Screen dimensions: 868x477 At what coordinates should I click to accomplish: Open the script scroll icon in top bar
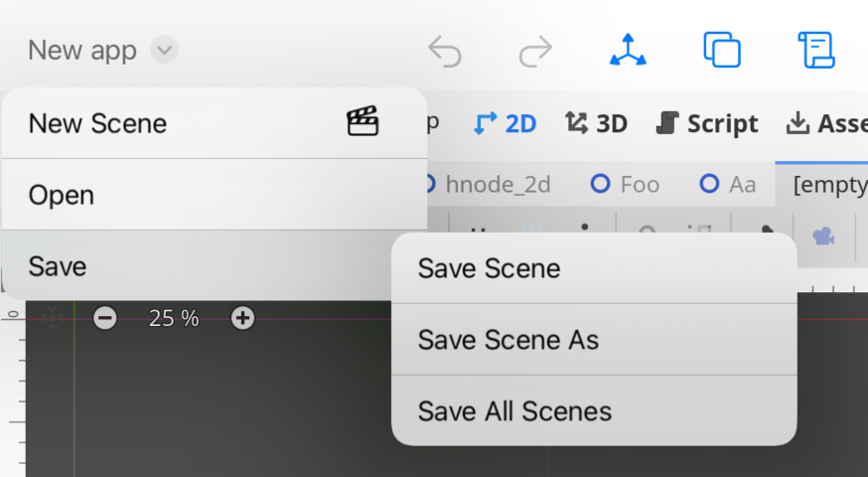coord(815,50)
